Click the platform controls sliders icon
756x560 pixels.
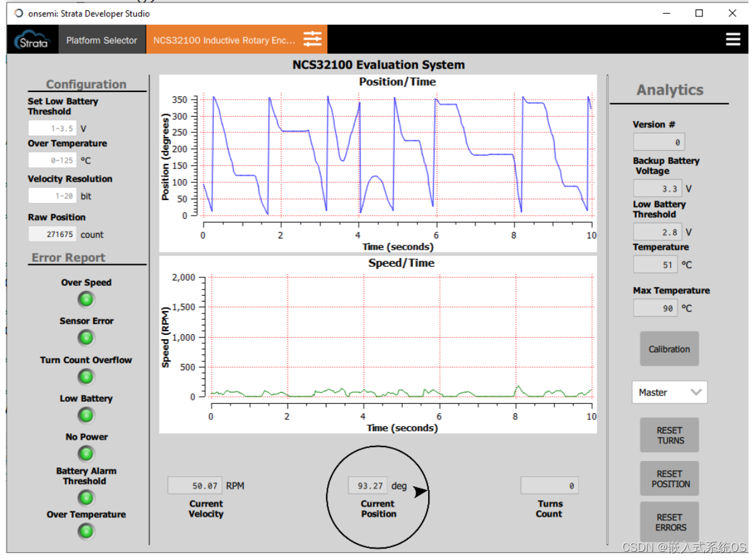point(312,40)
